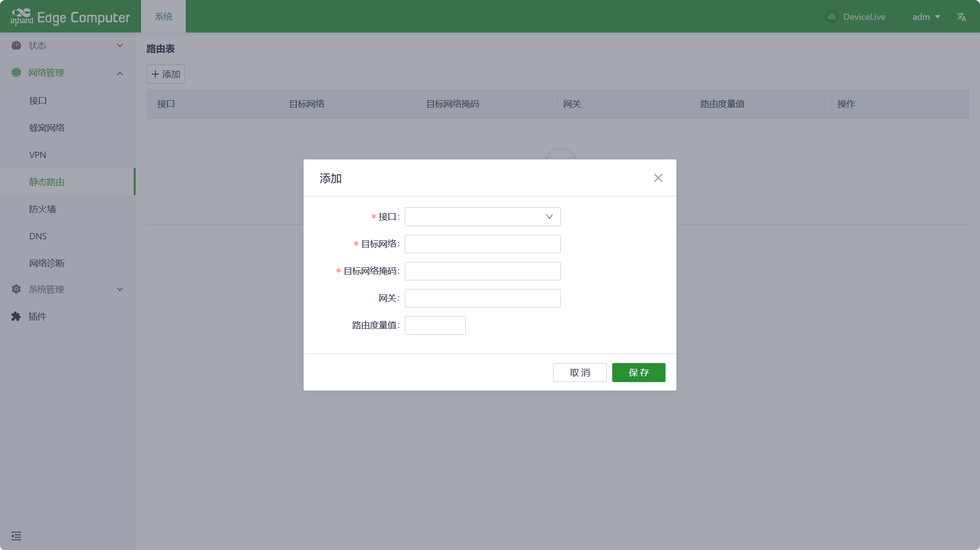Click the 保存 button
980x550 pixels.
[x=639, y=373]
